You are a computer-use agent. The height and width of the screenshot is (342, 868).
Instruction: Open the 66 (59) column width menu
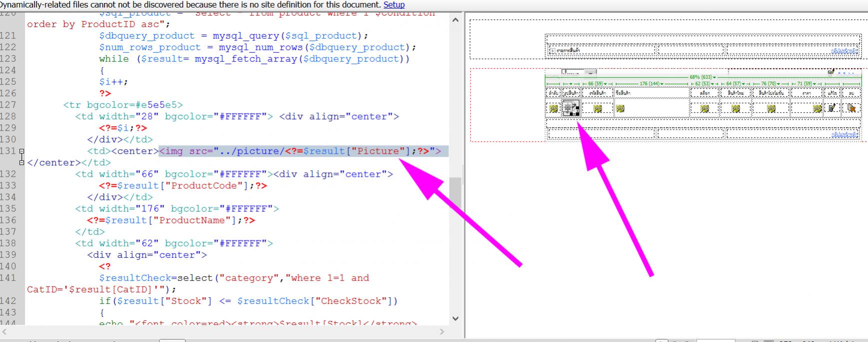597,84
